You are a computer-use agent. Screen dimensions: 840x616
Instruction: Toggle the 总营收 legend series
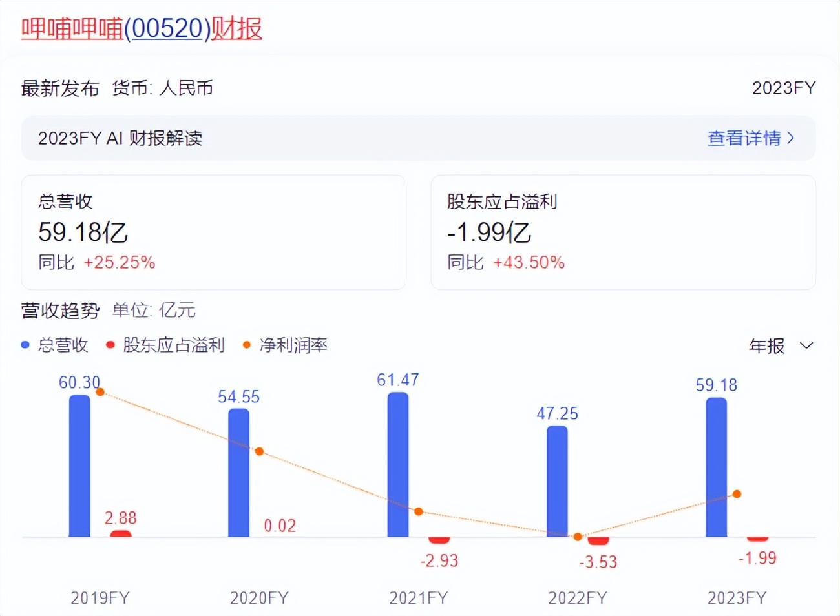pos(63,345)
